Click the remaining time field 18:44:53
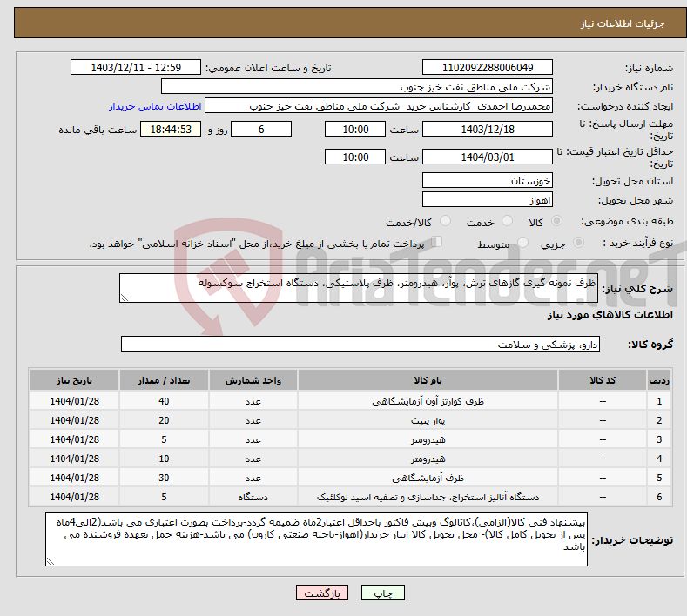Screen dimensions: 687x616 171,129
